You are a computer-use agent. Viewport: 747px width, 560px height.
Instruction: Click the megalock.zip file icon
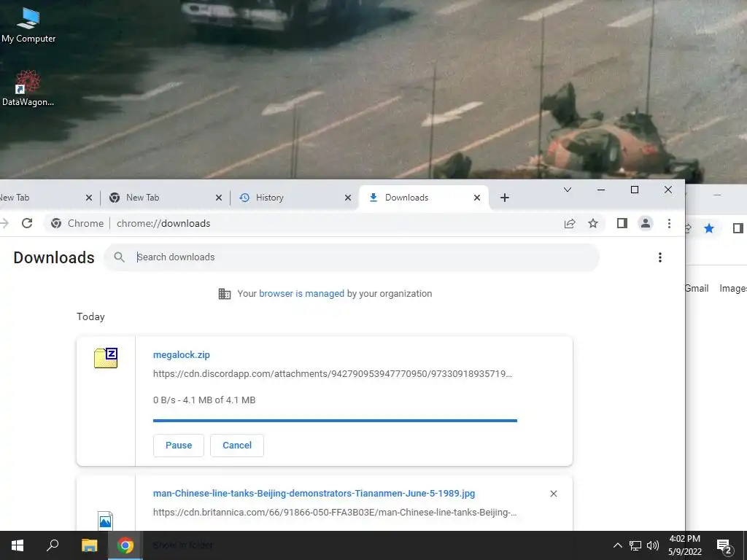tap(106, 358)
